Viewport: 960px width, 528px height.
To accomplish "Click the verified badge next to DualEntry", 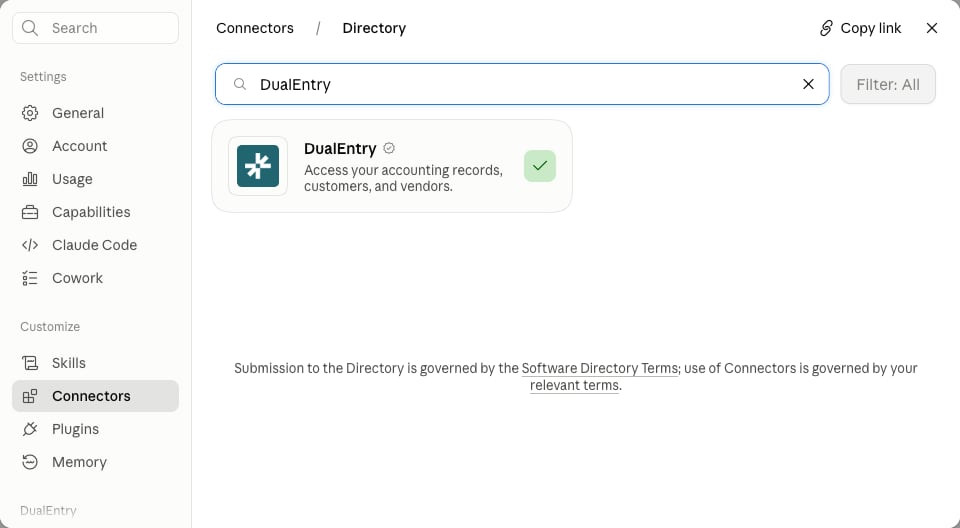I will [389, 148].
